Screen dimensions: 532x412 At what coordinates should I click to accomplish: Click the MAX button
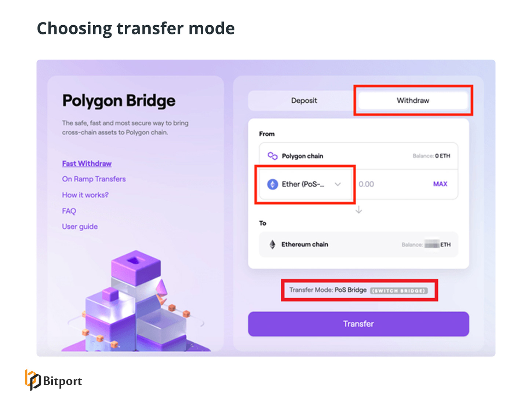click(x=440, y=184)
